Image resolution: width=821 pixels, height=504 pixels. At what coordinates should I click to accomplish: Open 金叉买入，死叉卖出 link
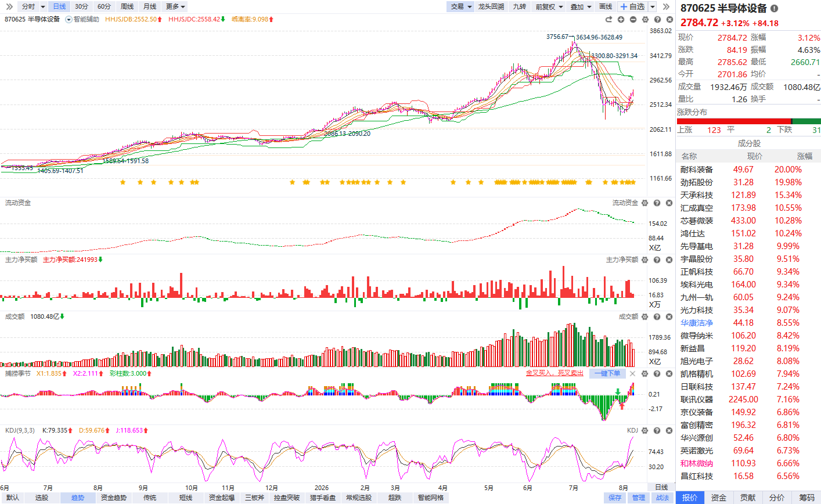(554, 373)
